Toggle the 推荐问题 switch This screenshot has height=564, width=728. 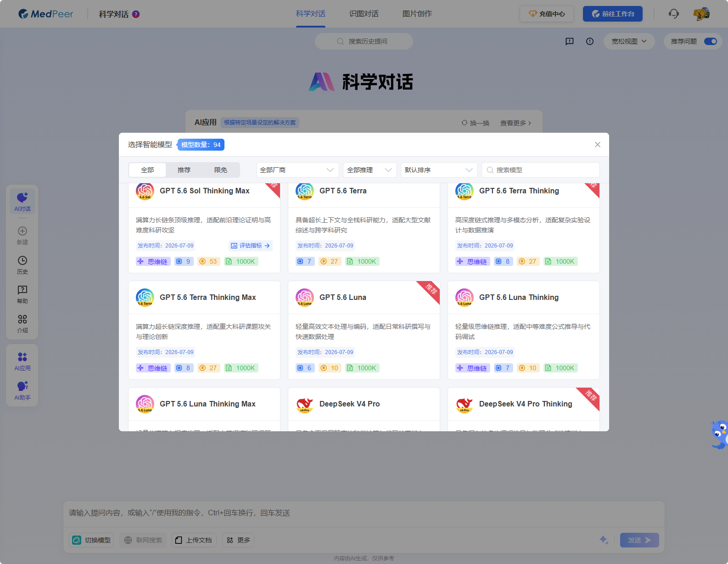[x=711, y=41]
